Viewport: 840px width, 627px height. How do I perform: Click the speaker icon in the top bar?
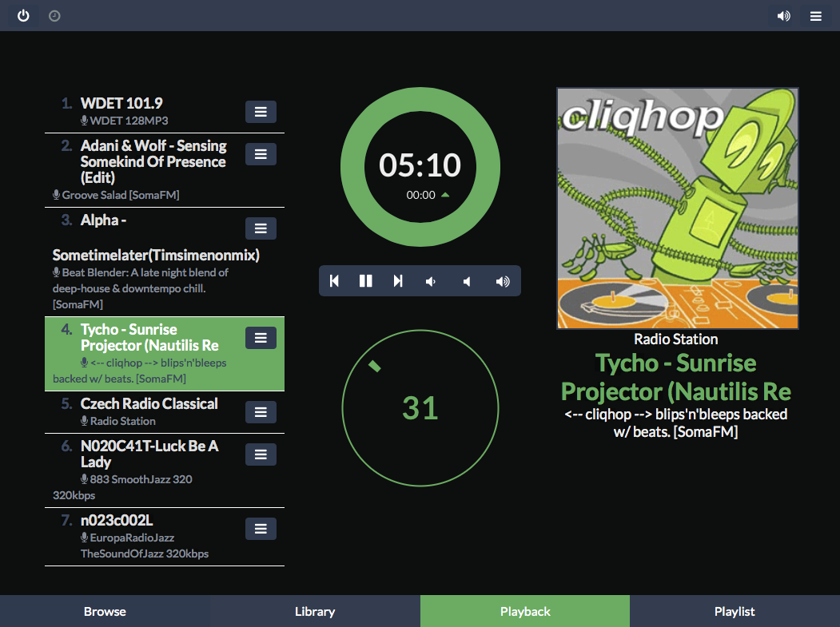pos(784,16)
